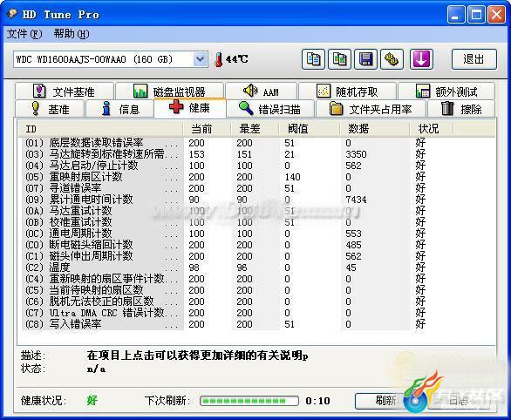Click the 刷新 refresh button
511x420 pixels.
(385, 401)
